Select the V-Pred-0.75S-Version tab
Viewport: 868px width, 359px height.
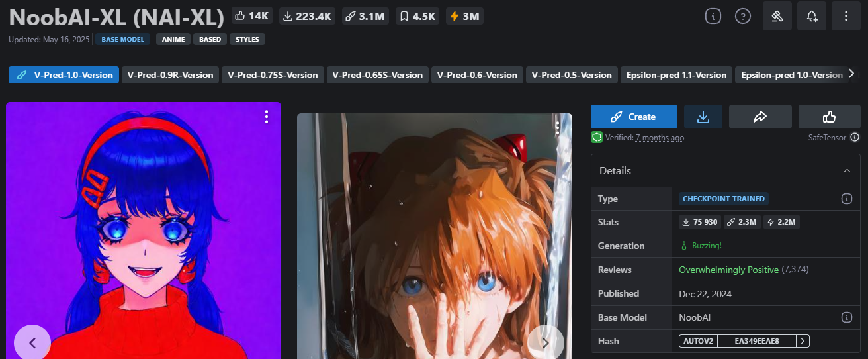click(273, 75)
